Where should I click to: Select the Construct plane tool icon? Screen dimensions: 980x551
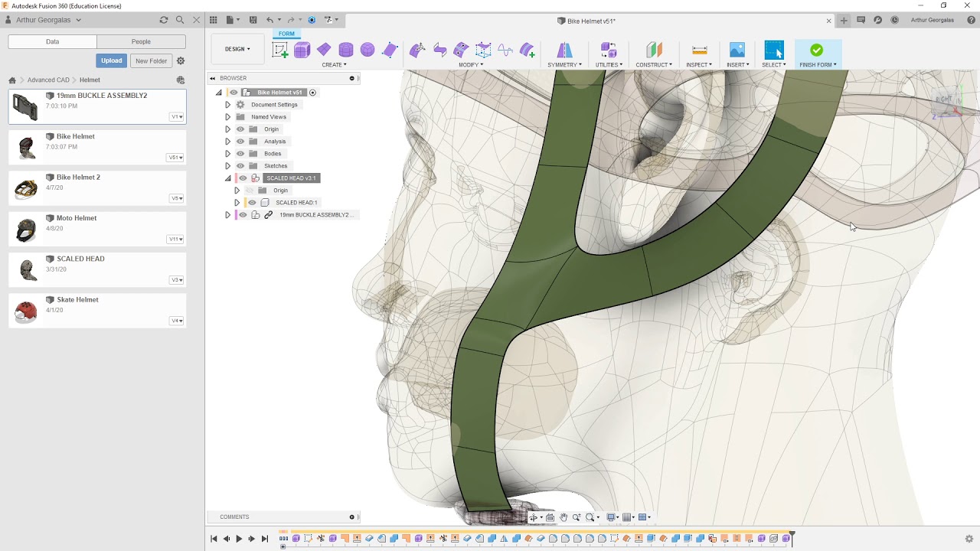pos(654,51)
